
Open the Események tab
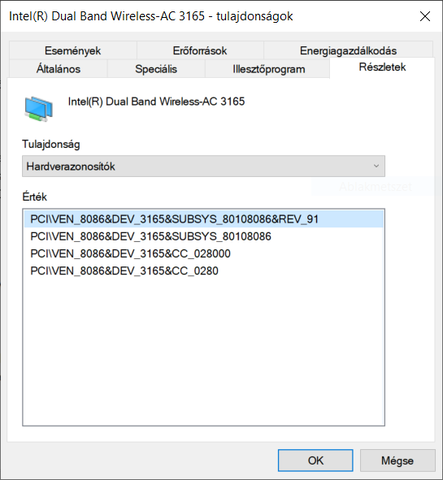coord(73,51)
